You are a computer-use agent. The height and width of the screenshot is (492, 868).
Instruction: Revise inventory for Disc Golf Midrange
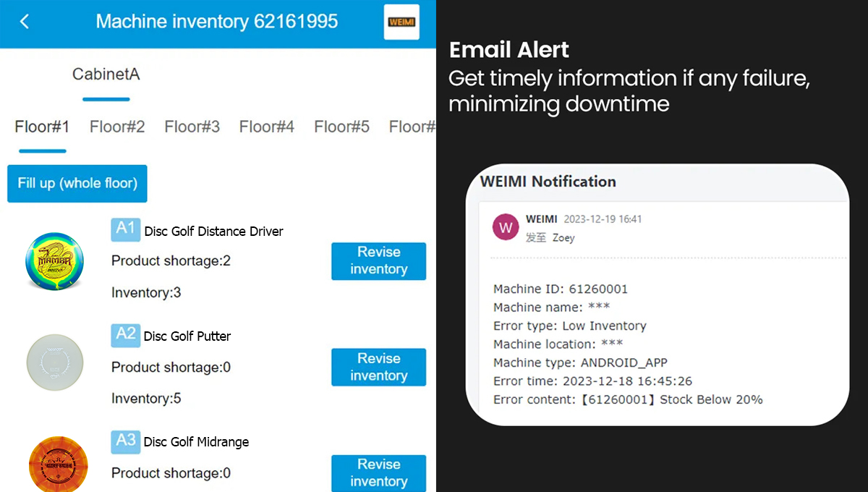coord(378,472)
